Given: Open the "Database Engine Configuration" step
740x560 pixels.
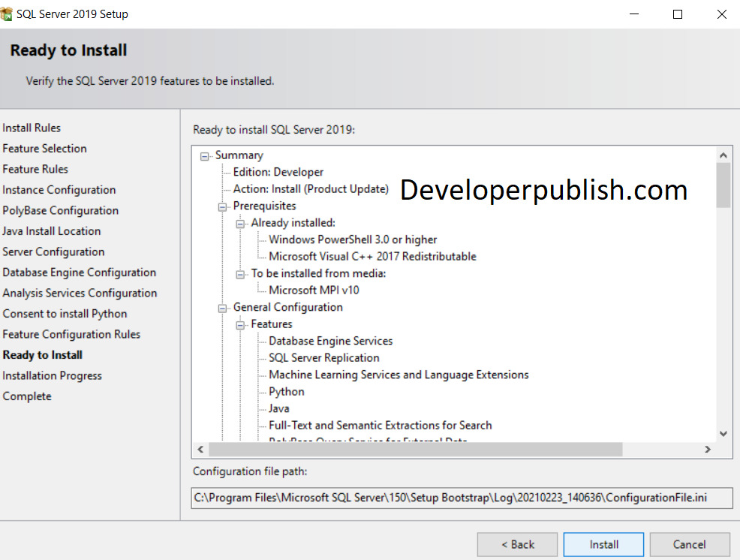Looking at the screenshot, I should (79, 272).
